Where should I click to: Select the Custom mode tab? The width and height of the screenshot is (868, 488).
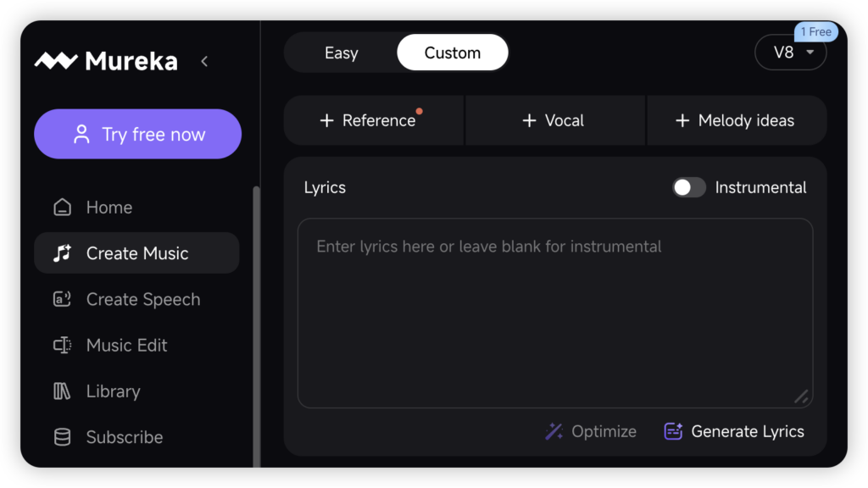[x=452, y=53]
